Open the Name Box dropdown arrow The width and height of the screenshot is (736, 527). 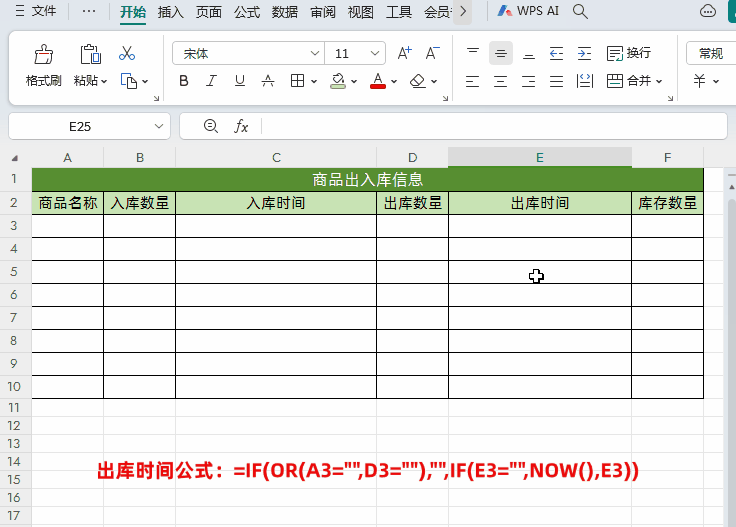[x=159, y=126]
